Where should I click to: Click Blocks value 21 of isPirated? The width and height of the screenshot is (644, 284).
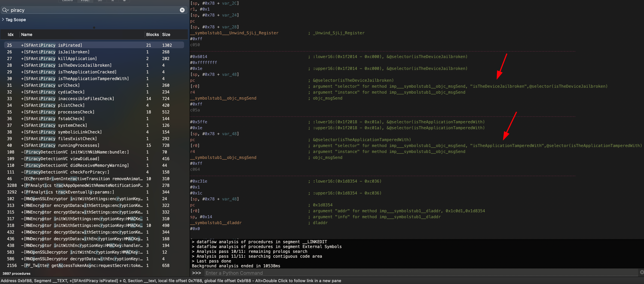coord(148,45)
